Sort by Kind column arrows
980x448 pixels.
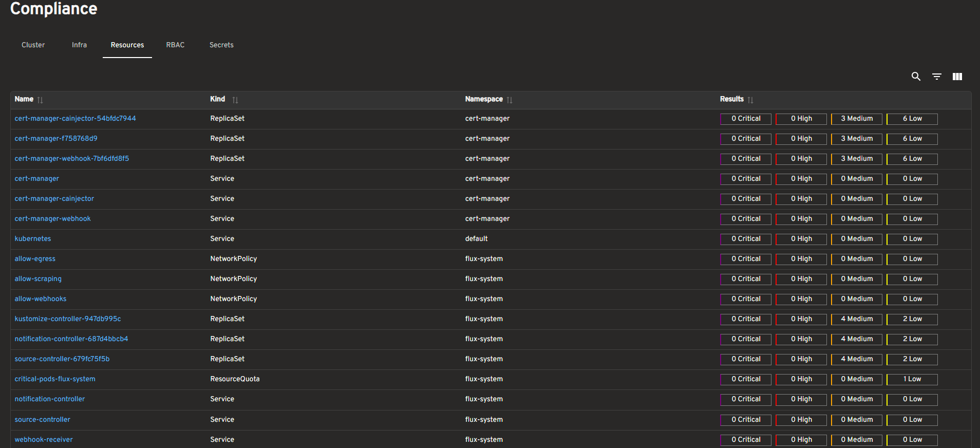click(235, 100)
